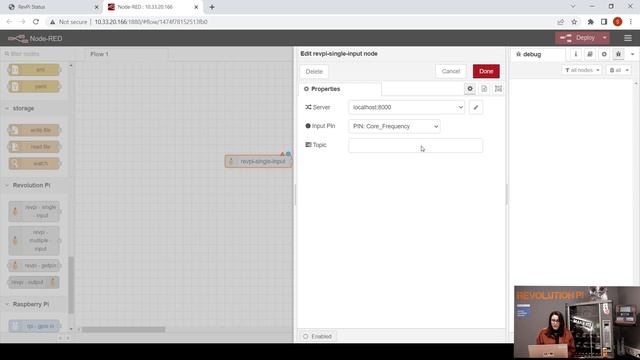This screenshot has height=360, width=640.
Task: Select the Properties tab
Action: [340, 89]
